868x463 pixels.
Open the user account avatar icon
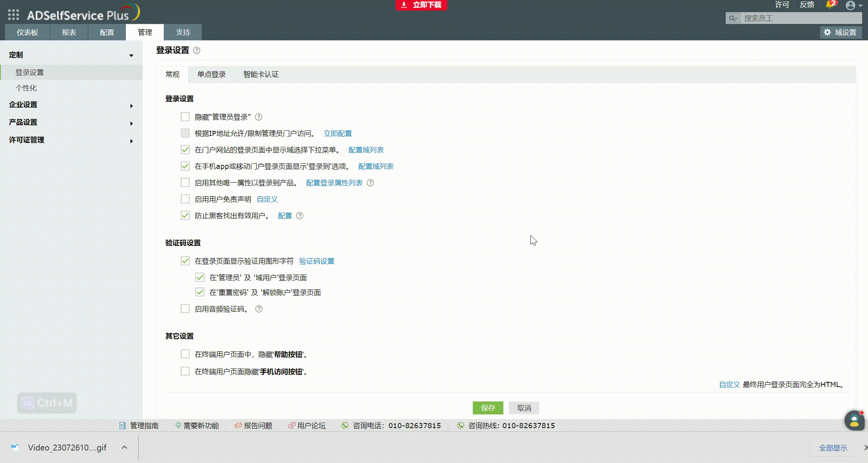(850, 5)
